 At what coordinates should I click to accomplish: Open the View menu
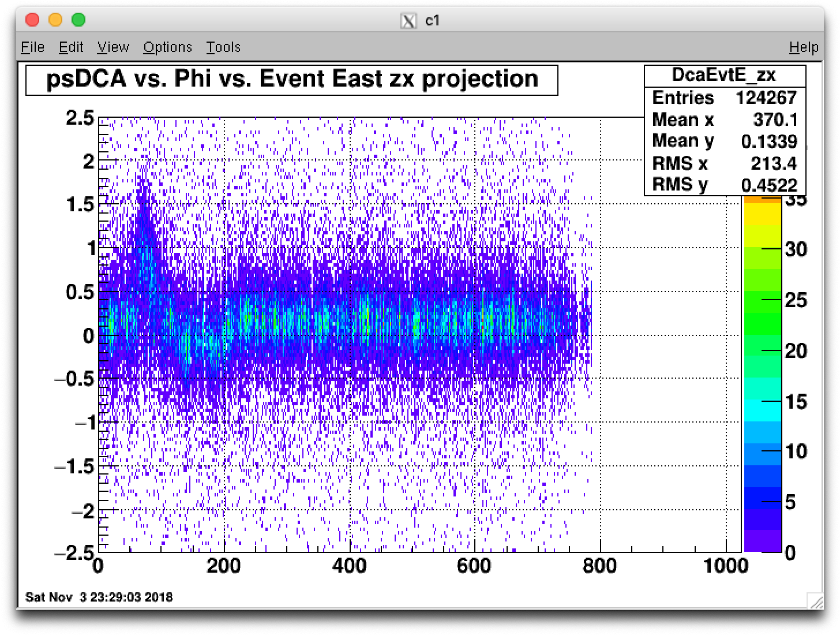(x=113, y=47)
